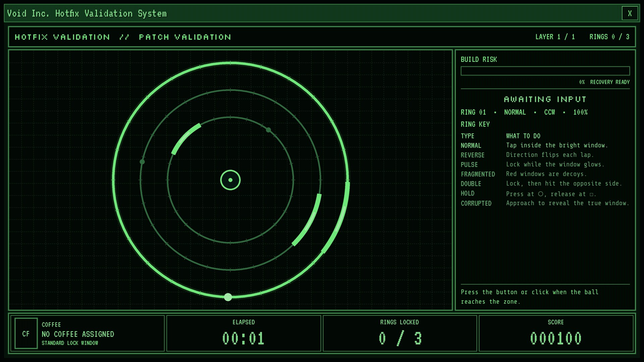
Task: Click the 'NO COFFEE ASSIGNED' text
Action: point(78,334)
